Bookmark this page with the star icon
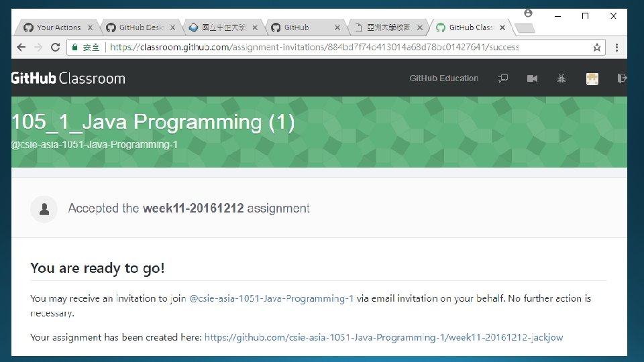Image resolution: width=644 pixels, height=362 pixels. pyautogui.click(x=597, y=48)
